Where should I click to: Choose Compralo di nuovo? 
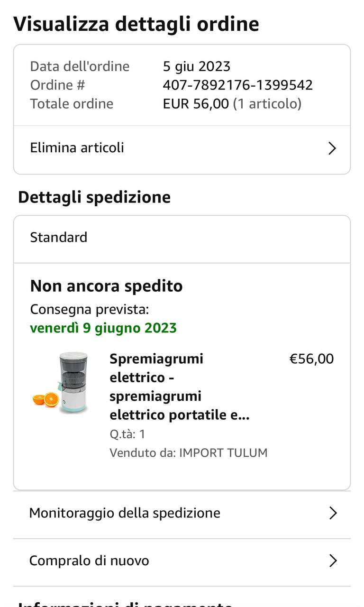89,561
